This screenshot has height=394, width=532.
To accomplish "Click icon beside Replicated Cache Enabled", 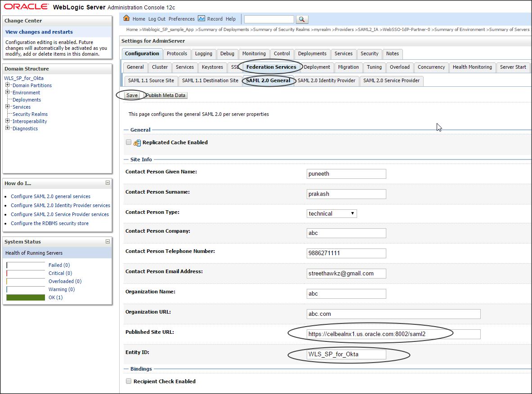I will (137, 143).
